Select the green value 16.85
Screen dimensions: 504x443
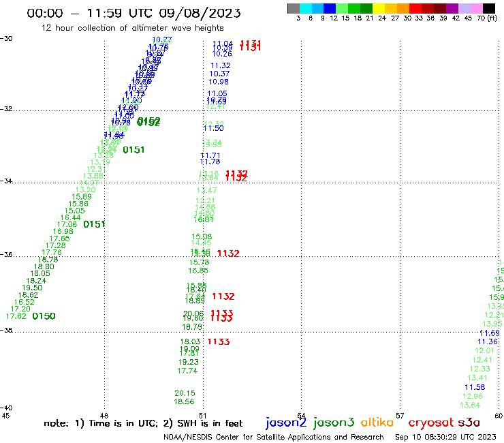[198, 271]
